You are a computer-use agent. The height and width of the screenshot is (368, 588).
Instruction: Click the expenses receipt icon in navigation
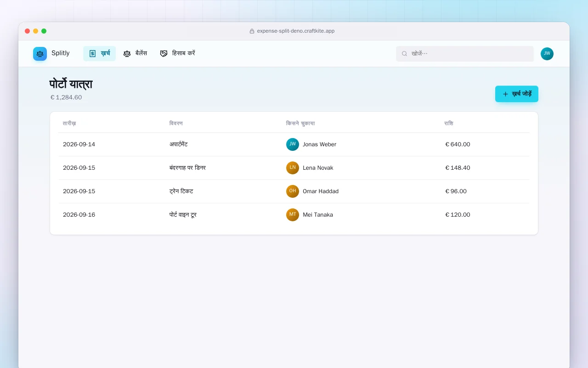(92, 53)
